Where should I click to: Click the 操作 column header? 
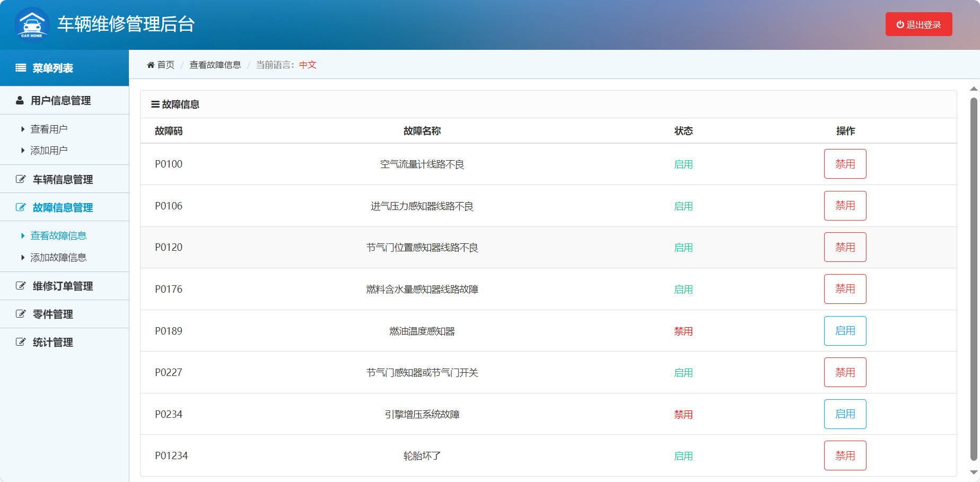click(845, 131)
